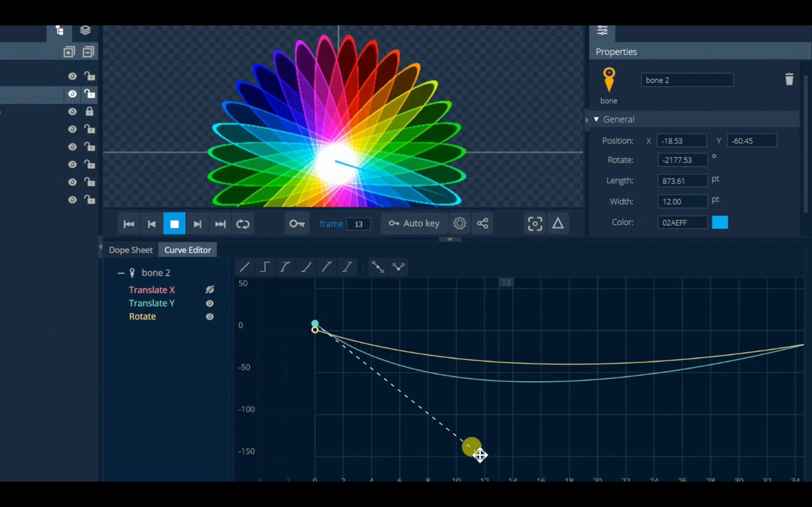Viewport: 812px width, 507px height.
Task: Open playback settings gear icon
Action: 459,223
